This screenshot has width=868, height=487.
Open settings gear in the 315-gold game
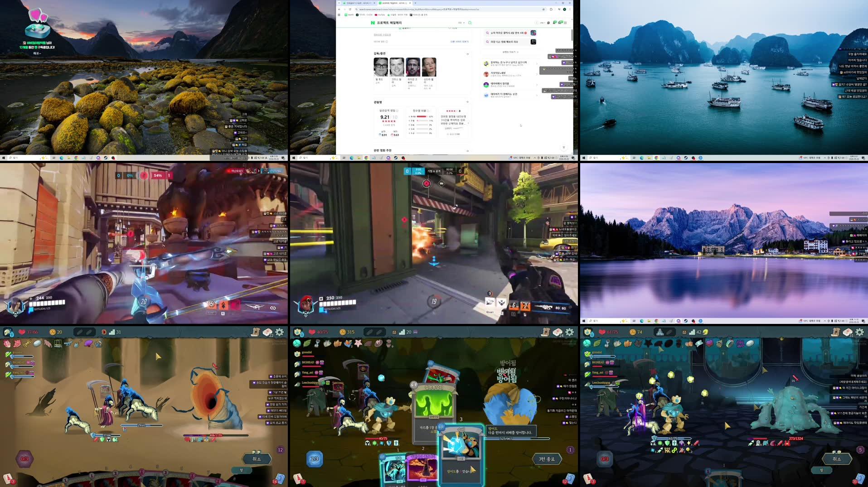(x=570, y=332)
